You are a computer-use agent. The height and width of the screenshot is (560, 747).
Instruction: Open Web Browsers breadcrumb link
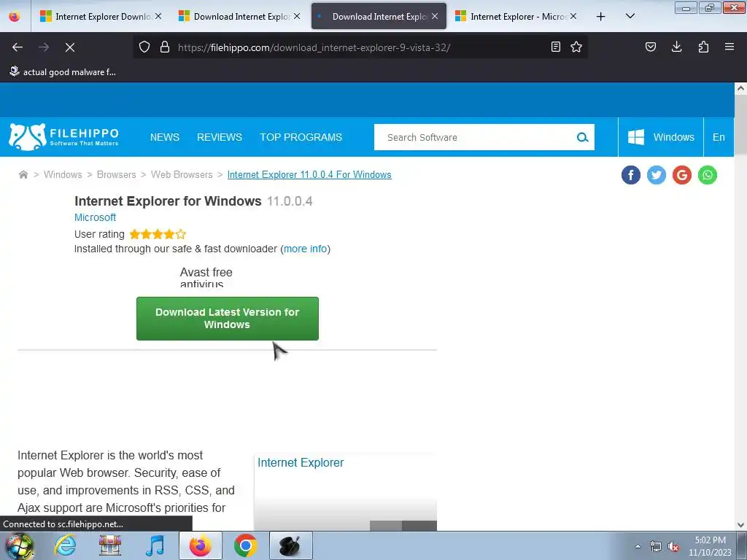(x=182, y=175)
